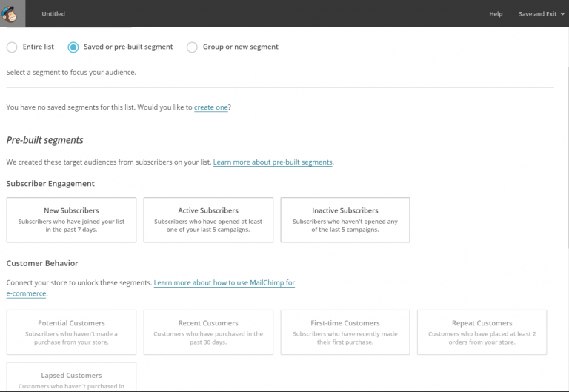Open the MailChimp for e-commerce link
The width and height of the screenshot is (569, 392).
tap(224, 283)
